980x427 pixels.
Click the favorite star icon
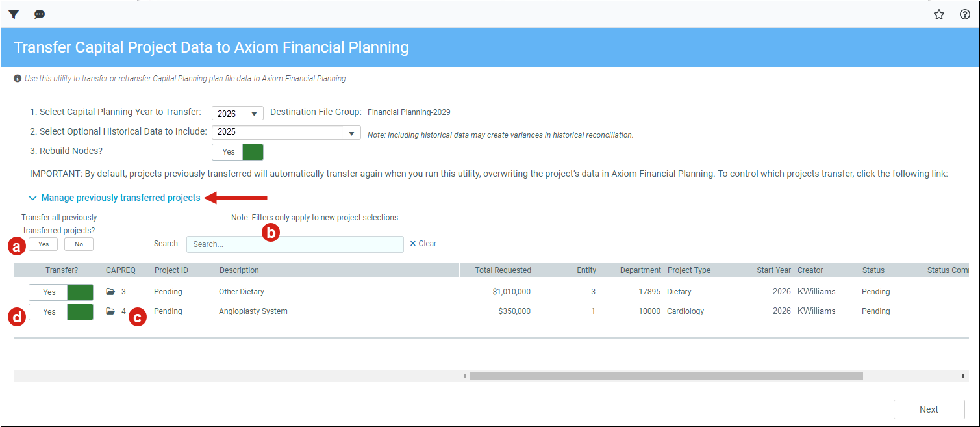(x=939, y=14)
